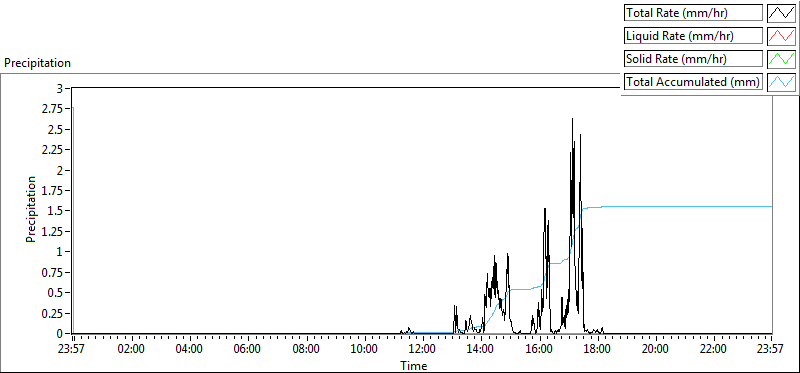
Task: Select the Total Accumulated (mm) legend label
Action: click(693, 82)
